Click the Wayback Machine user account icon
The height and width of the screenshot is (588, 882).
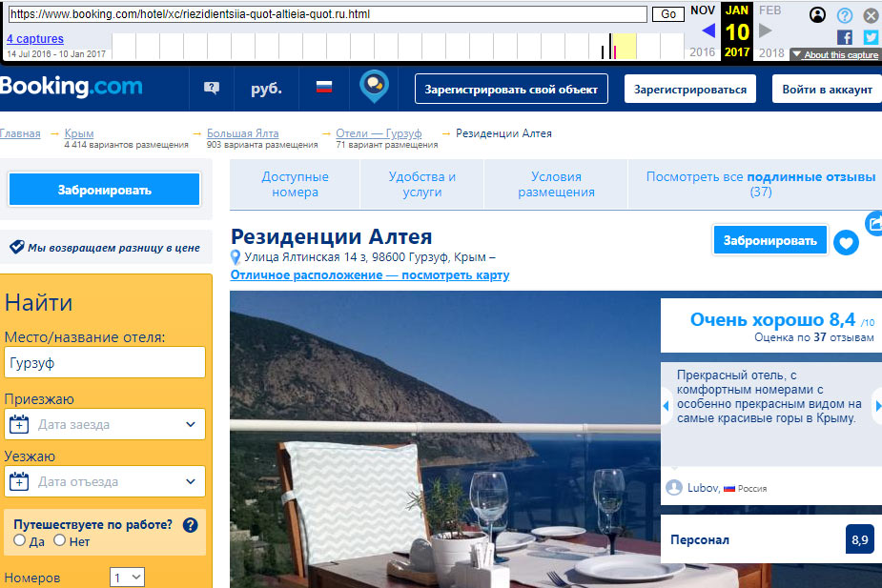[817, 15]
